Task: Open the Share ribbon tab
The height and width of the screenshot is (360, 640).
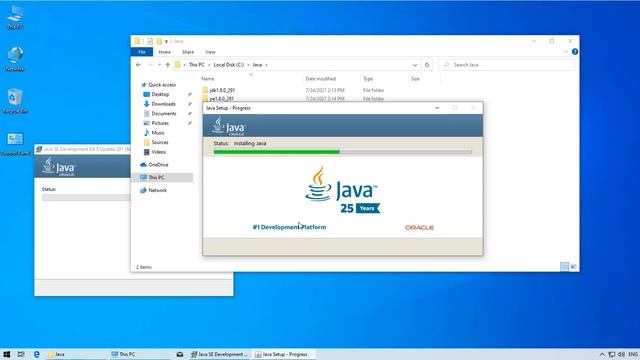Action: point(188,52)
